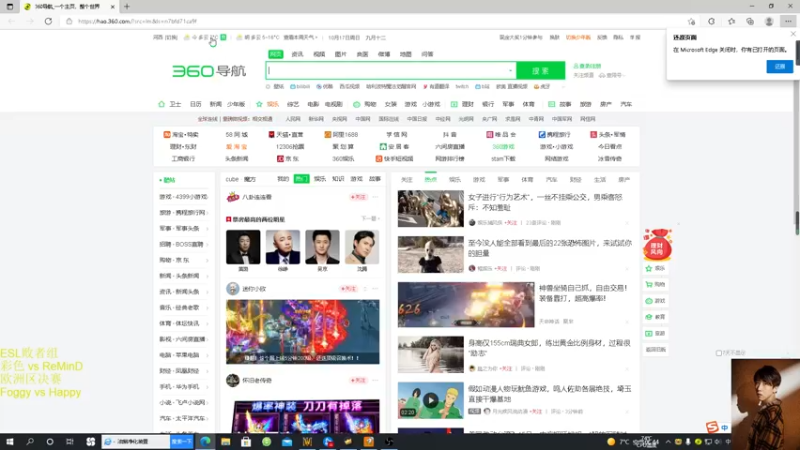800x450 pixels.
Task: Select the 视频 search tab
Action: pos(319,54)
